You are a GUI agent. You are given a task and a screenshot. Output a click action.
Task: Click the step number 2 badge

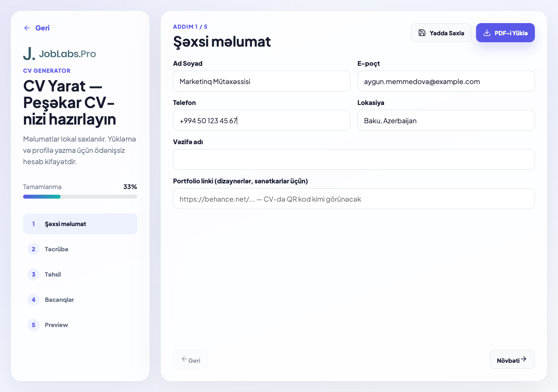pyautogui.click(x=34, y=249)
